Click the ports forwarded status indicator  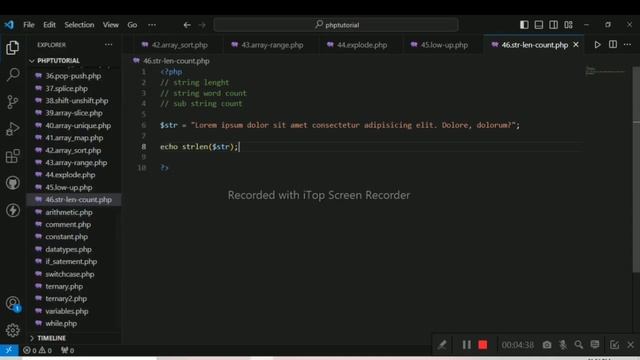coord(67,350)
